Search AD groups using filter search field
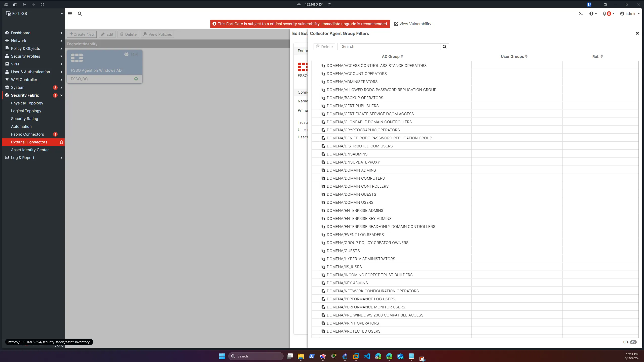This screenshot has width=644, height=362. point(391,46)
